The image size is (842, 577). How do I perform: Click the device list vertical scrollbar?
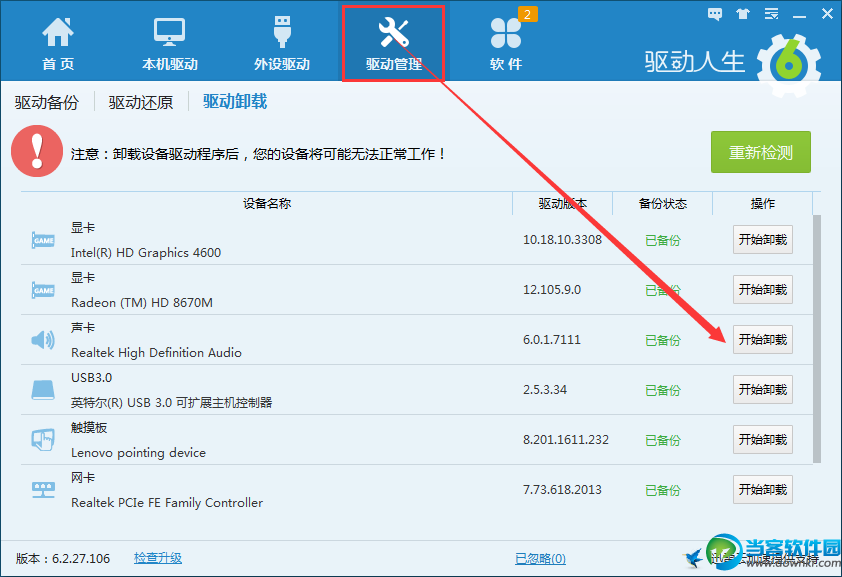(x=817, y=338)
